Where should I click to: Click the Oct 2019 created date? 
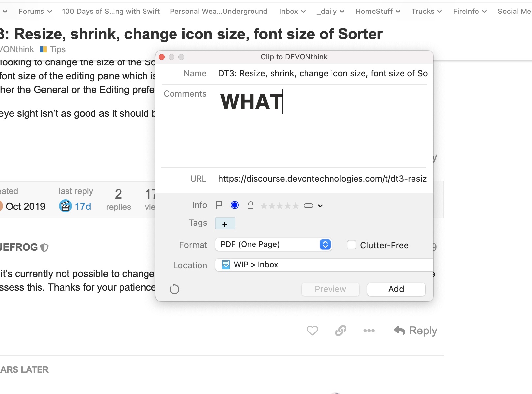(26, 206)
